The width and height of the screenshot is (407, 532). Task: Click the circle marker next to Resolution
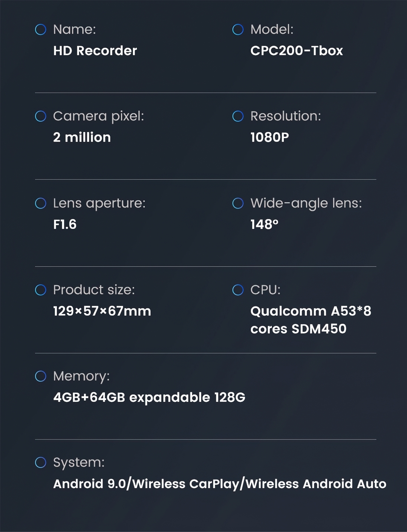[x=238, y=116]
